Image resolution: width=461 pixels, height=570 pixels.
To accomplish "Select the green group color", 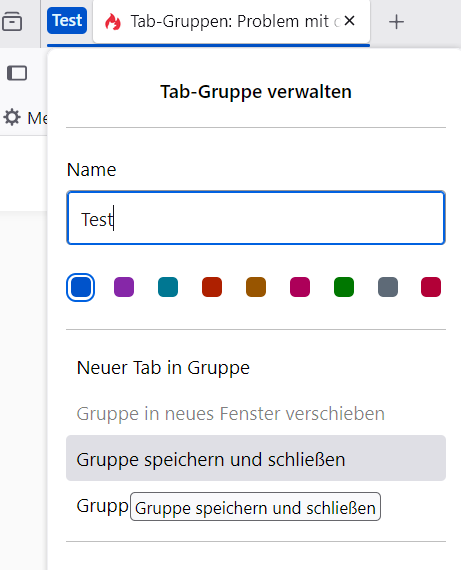I will tap(344, 287).
